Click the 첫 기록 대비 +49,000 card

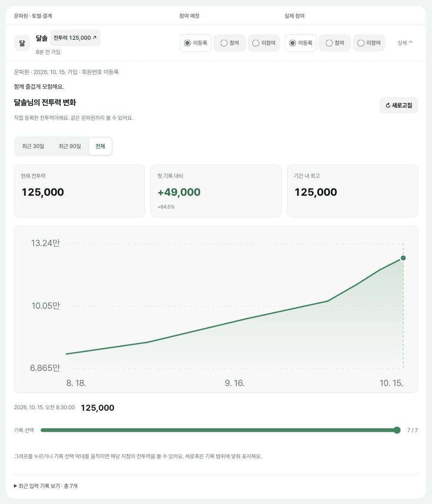(x=216, y=191)
